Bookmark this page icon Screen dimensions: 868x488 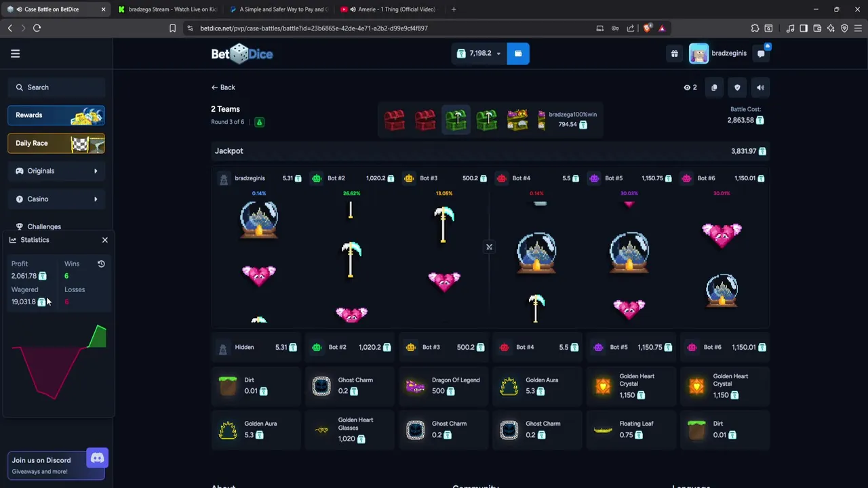tap(172, 28)
